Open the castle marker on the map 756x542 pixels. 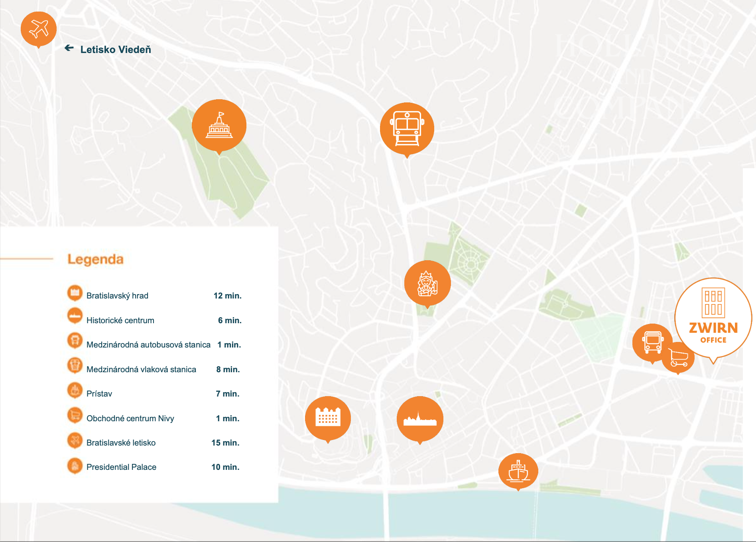tap(328, 418)
